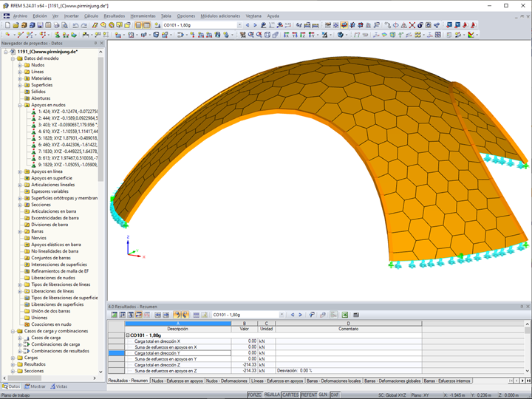Open the Archivo menu
This screenshot has width=532, height=399.
click(x=20, y=16)
